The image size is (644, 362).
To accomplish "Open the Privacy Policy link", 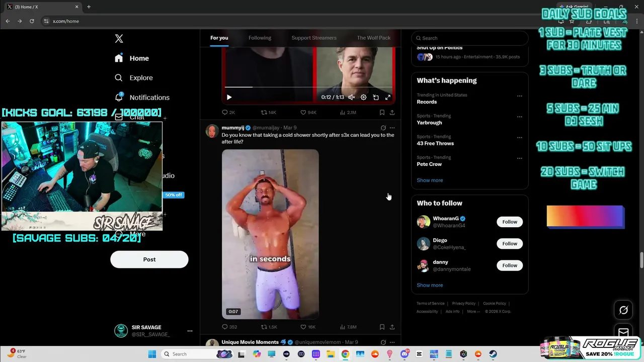I will pyautogui.click(x=464, y=304).
